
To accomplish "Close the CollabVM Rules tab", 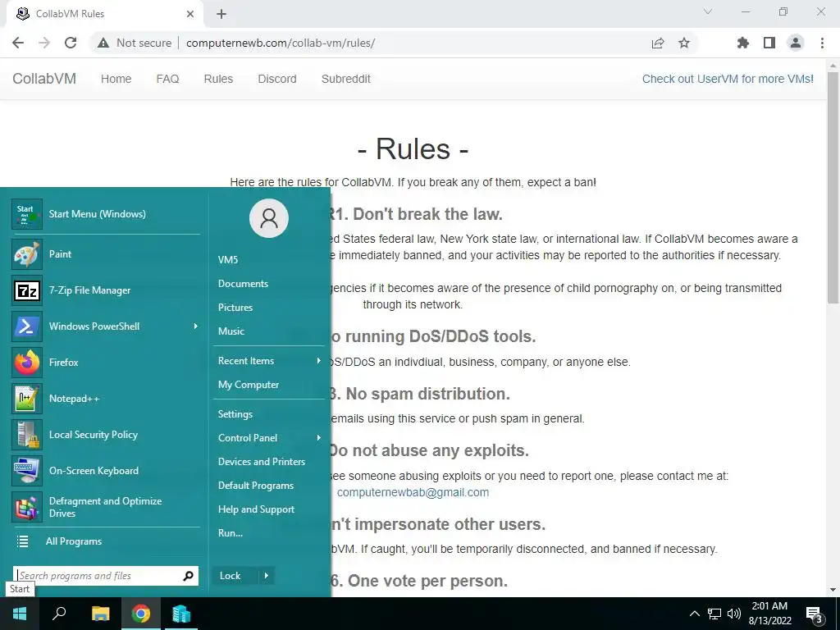I will pyautogui.click(x=190, y=14).
